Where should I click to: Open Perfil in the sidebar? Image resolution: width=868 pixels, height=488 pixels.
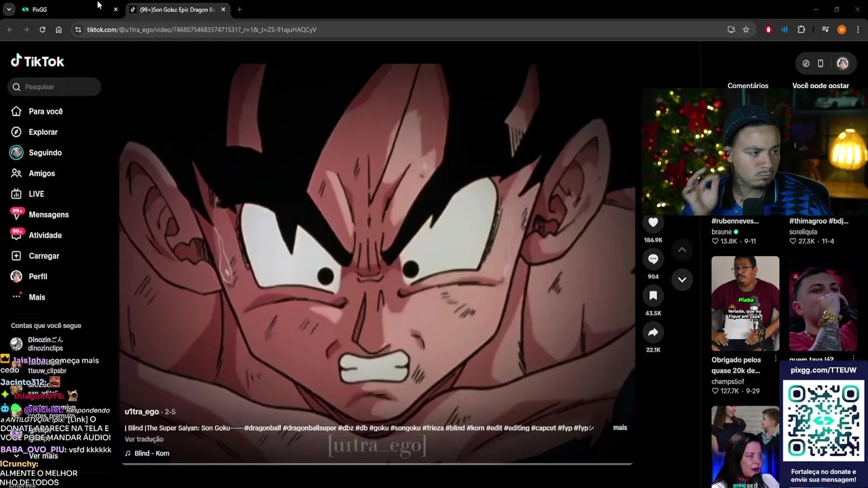pos(37,277)
